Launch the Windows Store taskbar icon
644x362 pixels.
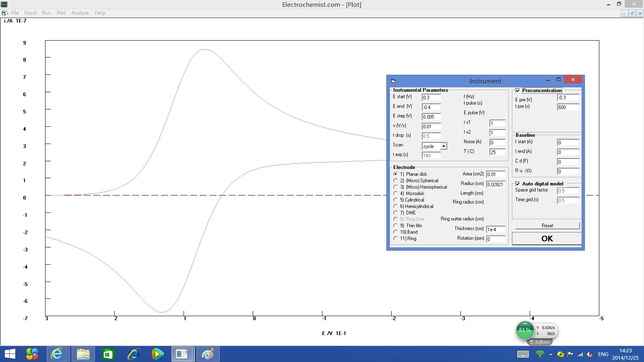108,354
